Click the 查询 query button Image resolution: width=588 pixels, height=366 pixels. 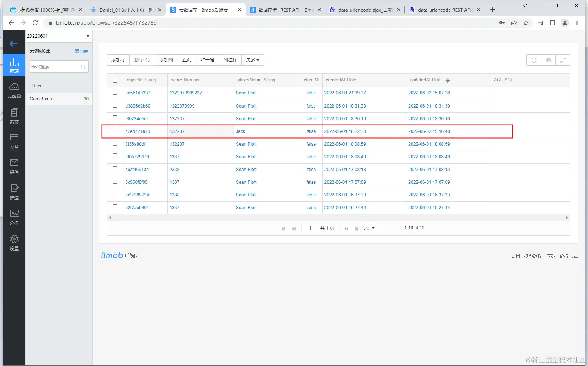[187, 60]
